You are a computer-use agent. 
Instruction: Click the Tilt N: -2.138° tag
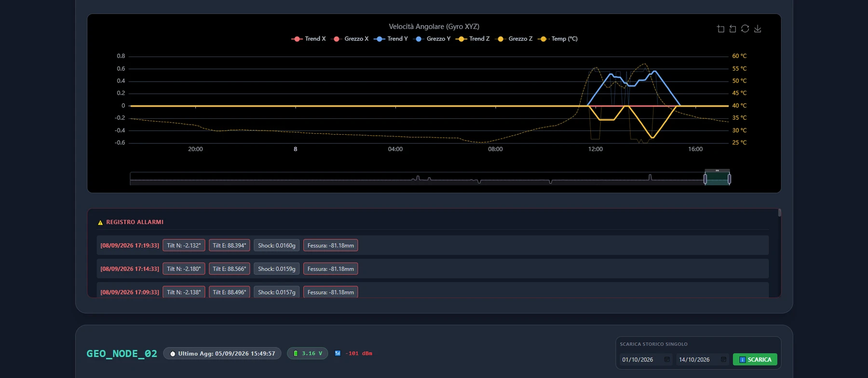coord(184,292)
